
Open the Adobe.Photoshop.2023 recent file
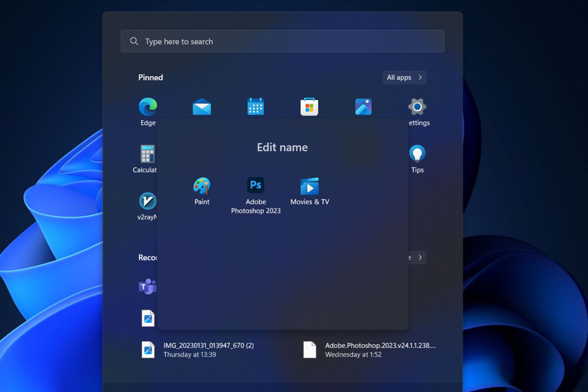coord(370,350)
